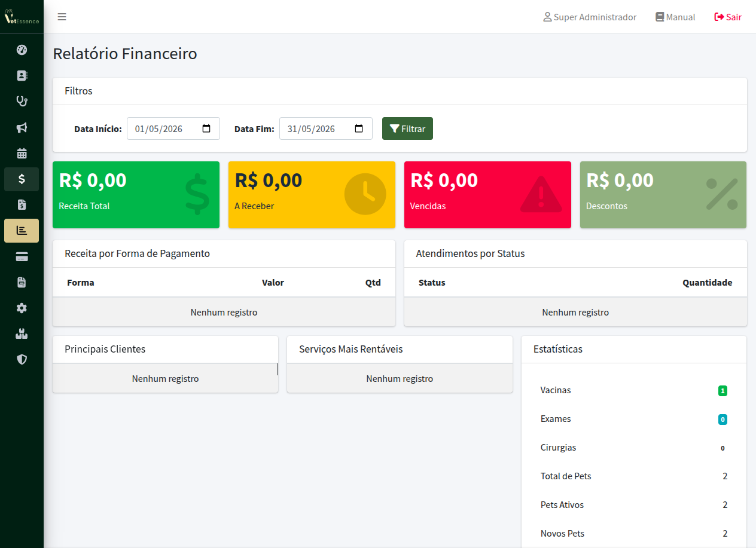This screenshot has width=756, height=548.
Task: Open the gear settings sidebar icon
Action: [22, 308]
